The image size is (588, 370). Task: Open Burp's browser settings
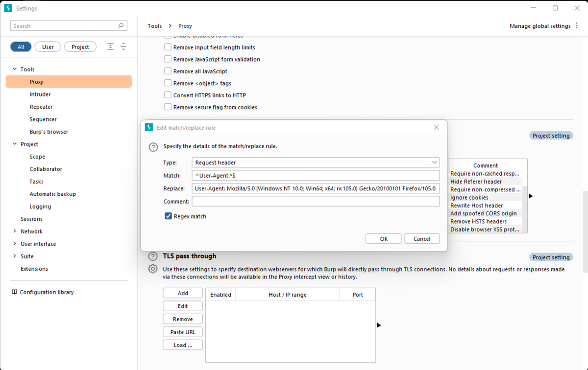(49, 132)
